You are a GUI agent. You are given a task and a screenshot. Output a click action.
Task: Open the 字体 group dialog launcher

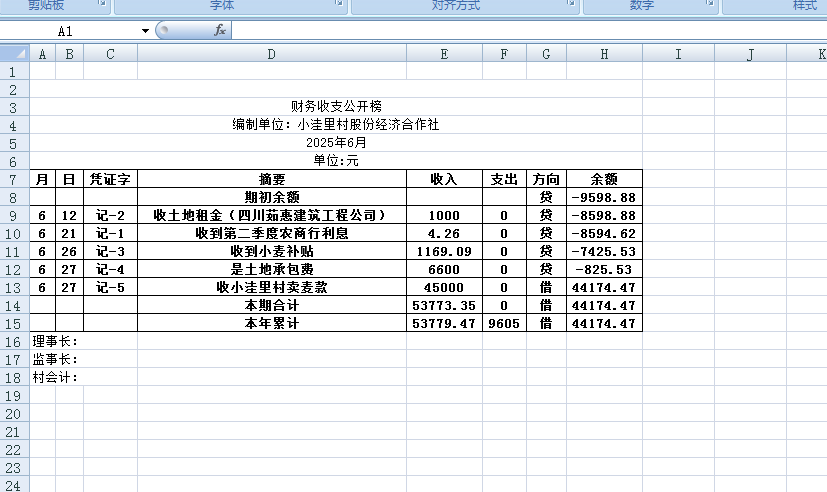point(339,6)
